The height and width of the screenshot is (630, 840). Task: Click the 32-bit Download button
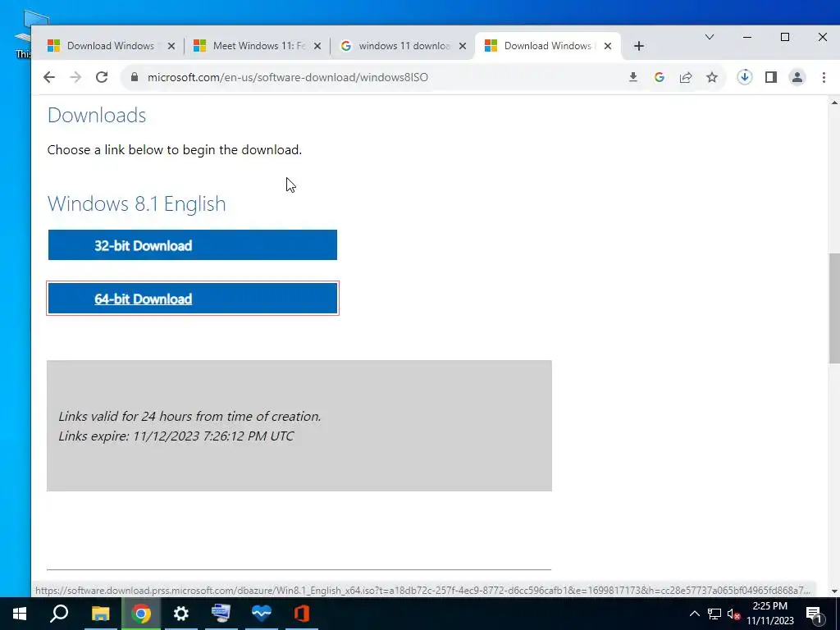tap(193, 245)
